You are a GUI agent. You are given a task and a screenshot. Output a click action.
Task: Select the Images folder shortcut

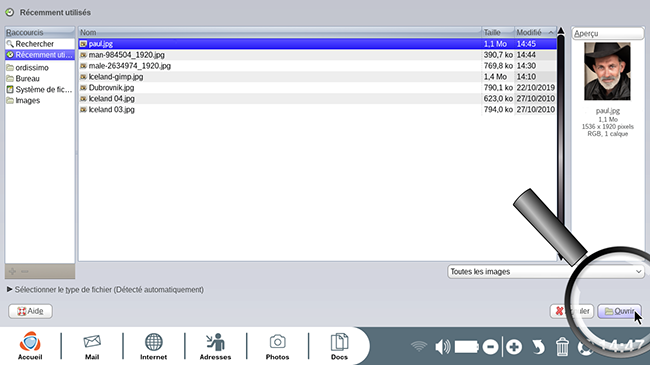[40, 100]
